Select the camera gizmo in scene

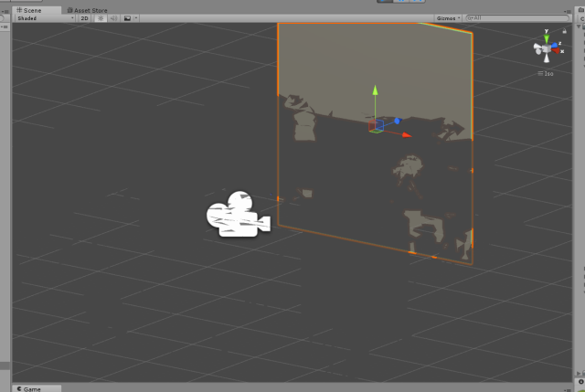coord(238,214)
